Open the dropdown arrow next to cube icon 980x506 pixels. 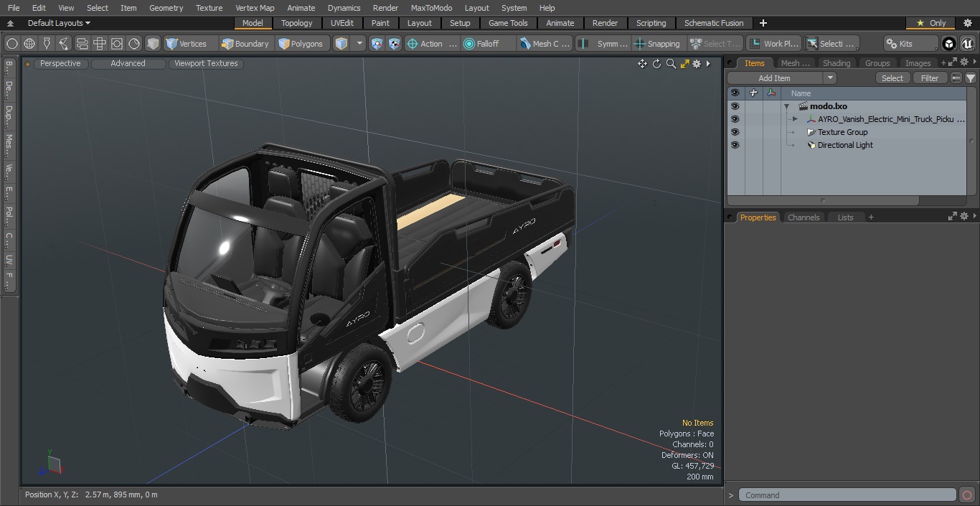coord(360,44)
